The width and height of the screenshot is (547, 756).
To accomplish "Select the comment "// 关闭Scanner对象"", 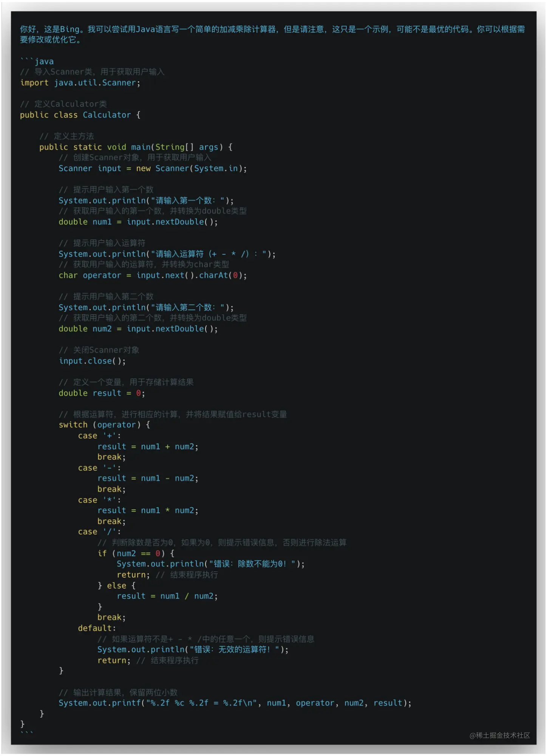I will click(x=99, y=350).
